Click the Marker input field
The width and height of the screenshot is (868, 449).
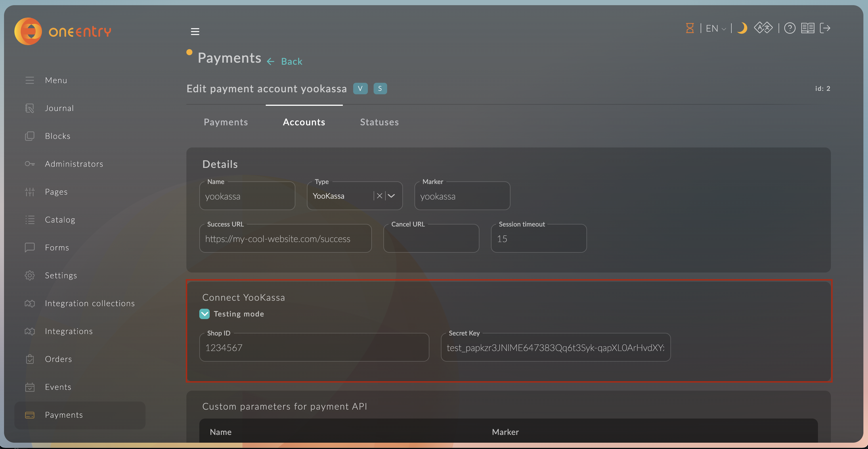[462, 196]
